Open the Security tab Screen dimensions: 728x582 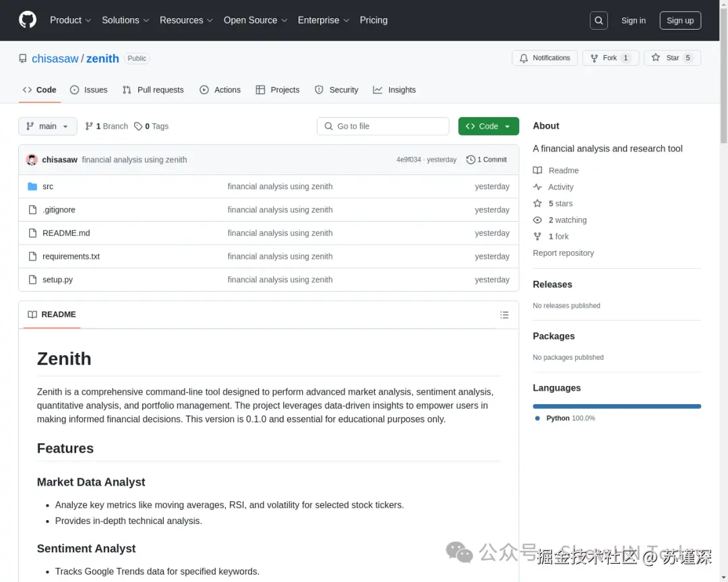coord(336,90)
